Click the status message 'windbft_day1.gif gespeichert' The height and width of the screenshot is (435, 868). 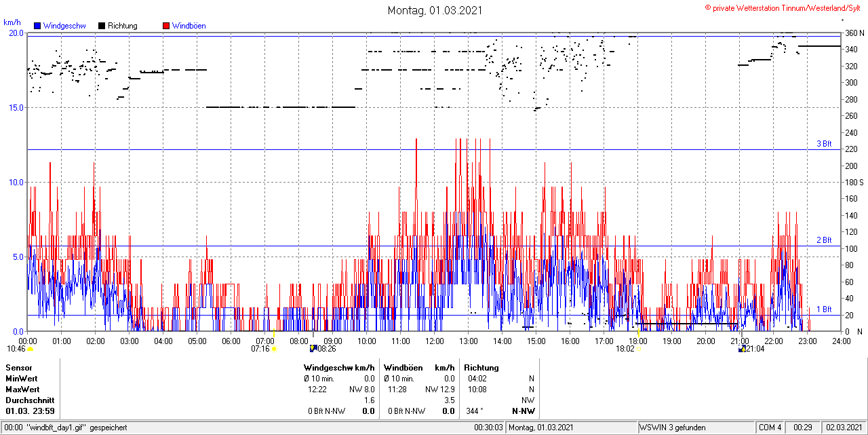point(76,428)
